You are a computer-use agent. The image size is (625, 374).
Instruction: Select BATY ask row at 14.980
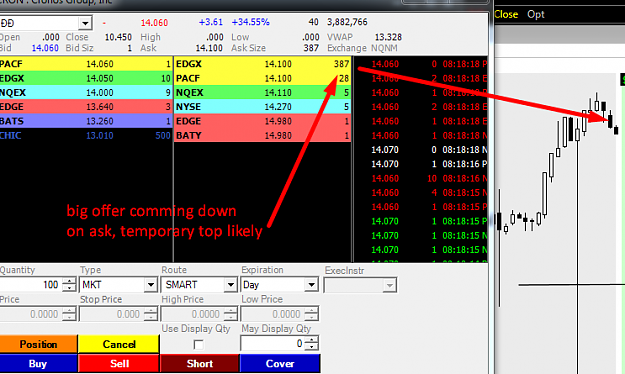point(262,136)
